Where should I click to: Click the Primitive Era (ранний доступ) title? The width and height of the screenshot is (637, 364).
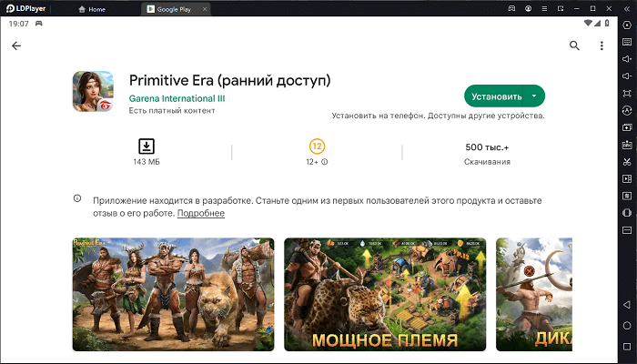point(230,80)
